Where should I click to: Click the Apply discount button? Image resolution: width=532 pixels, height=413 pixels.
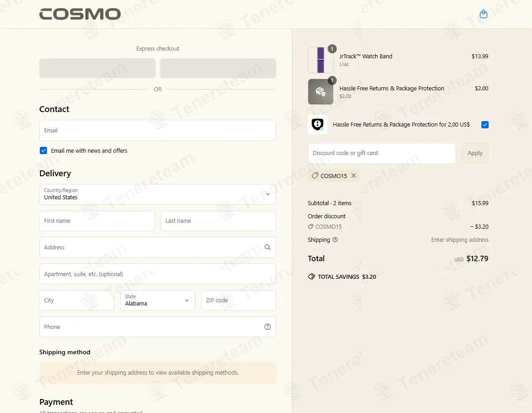click(475, 153)
